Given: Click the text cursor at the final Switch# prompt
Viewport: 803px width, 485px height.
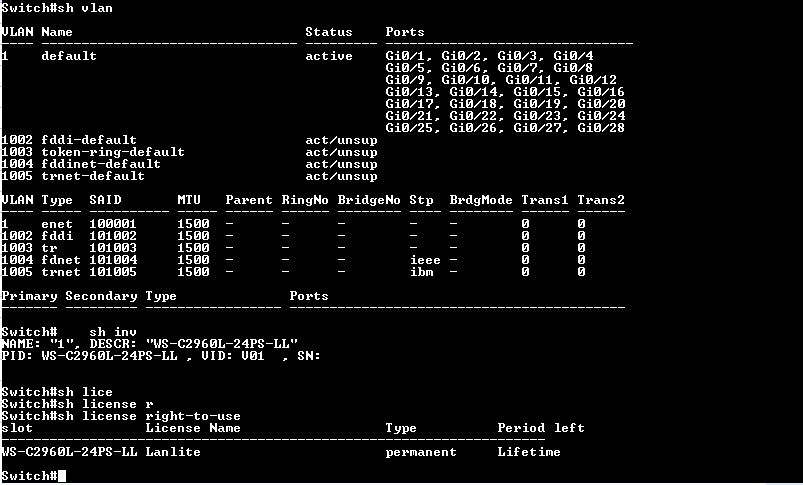Looking at the screenshot, I should (62, 476).
